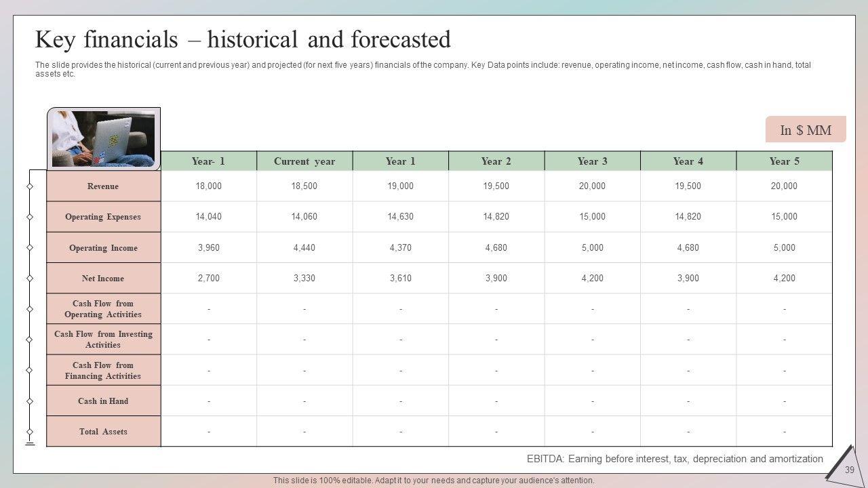
Task: Select the Revenue value 18,500 cell
Action: coord(304,186)
